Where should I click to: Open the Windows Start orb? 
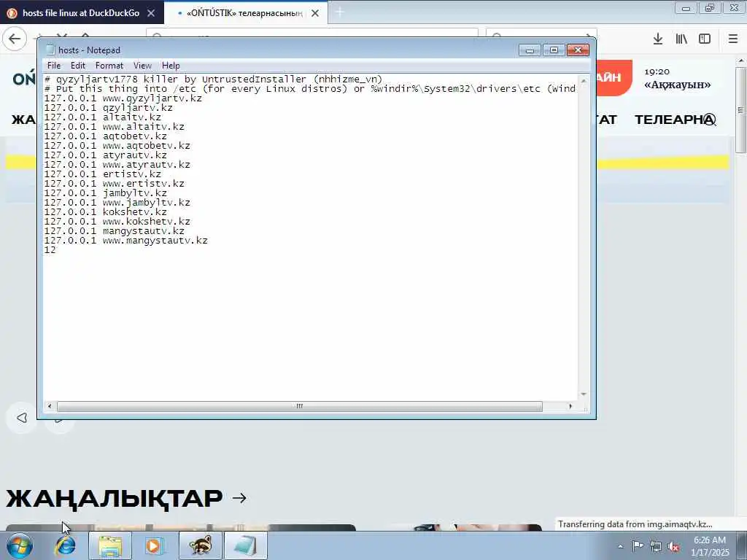pos(20,545)
